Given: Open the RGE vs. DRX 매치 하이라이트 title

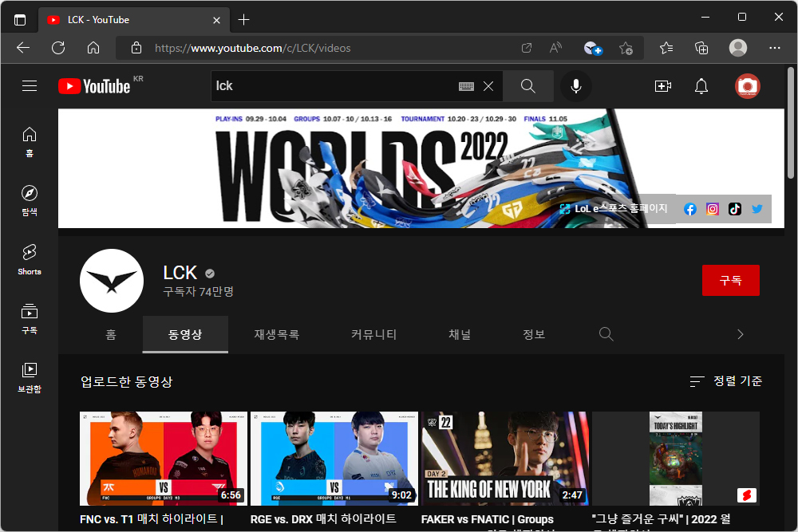Looking at the screenshot, I should point(323,519).
